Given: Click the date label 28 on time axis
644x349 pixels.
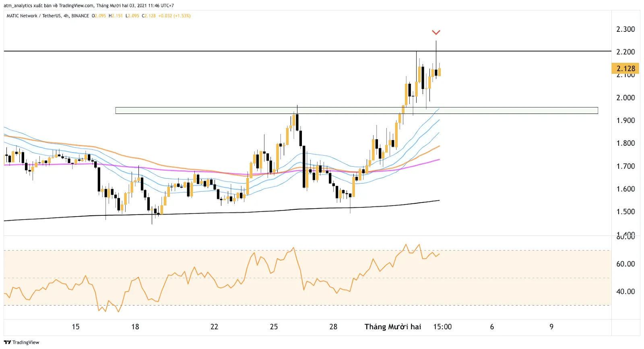Looking at the screenshot, I should pos(333,327).
